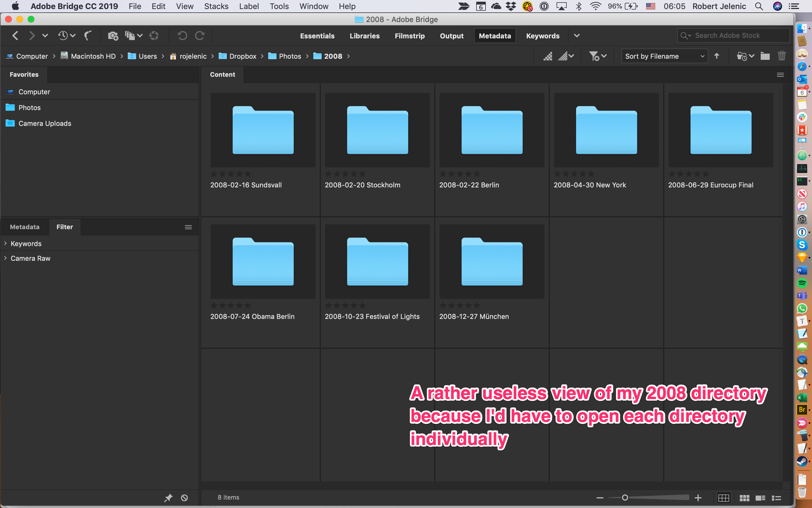Click Rotate counterclockwise icon

click(182, 36)
